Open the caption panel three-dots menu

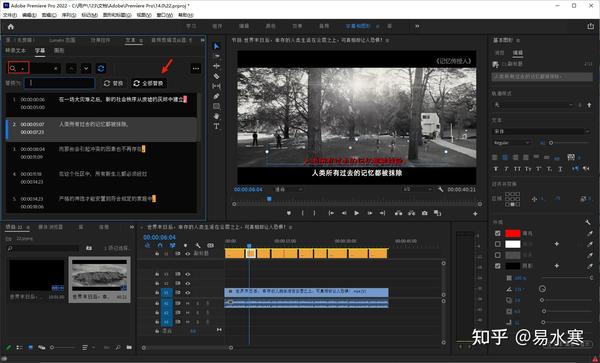coord(196,69)
